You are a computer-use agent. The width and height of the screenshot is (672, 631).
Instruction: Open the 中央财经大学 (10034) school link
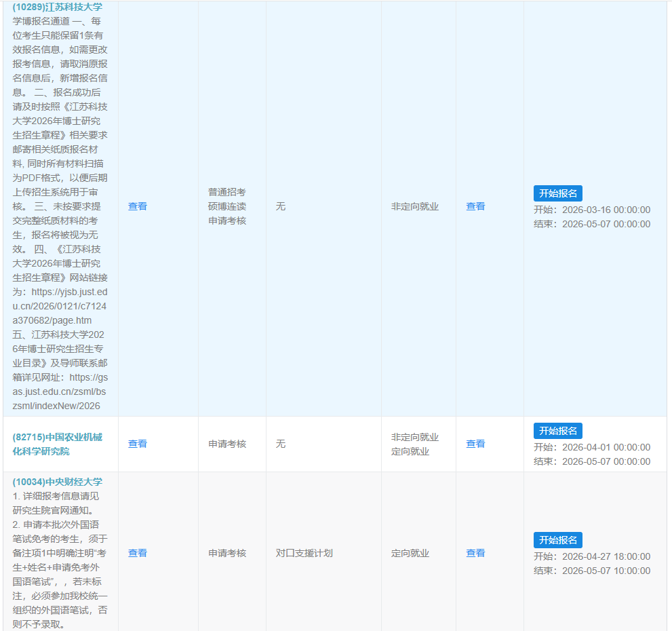click(x=58, y=482)
